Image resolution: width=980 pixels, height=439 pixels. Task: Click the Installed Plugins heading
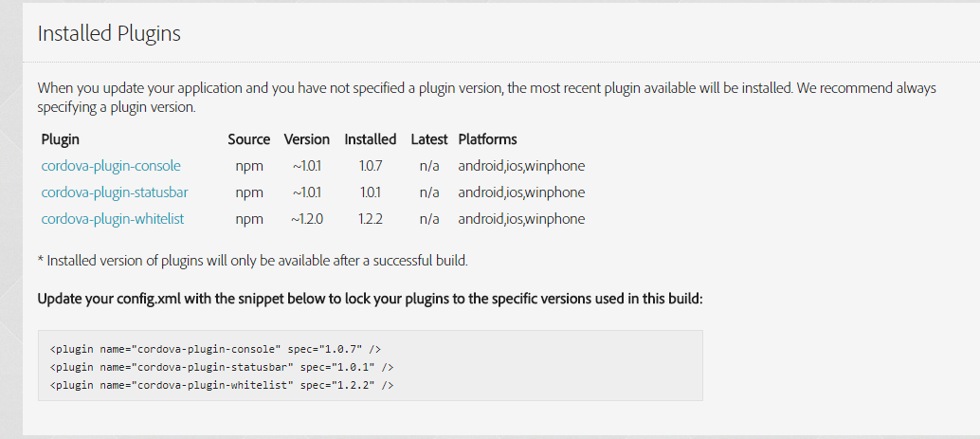click(109, 34)
